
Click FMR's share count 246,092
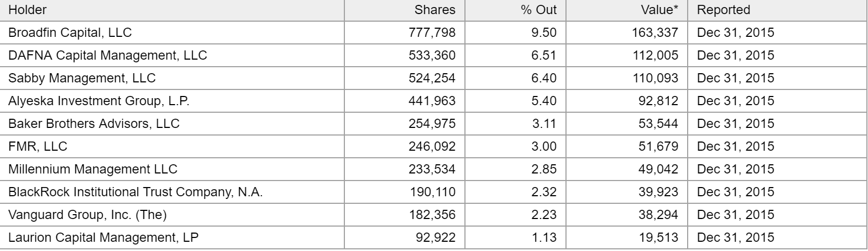point(432,146)
